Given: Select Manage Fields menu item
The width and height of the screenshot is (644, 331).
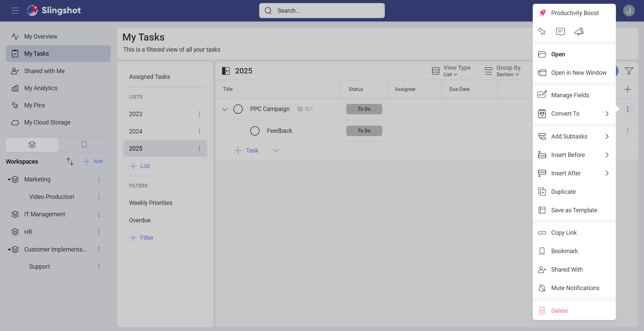Looking at the screenshot, I should coord(574,95).
